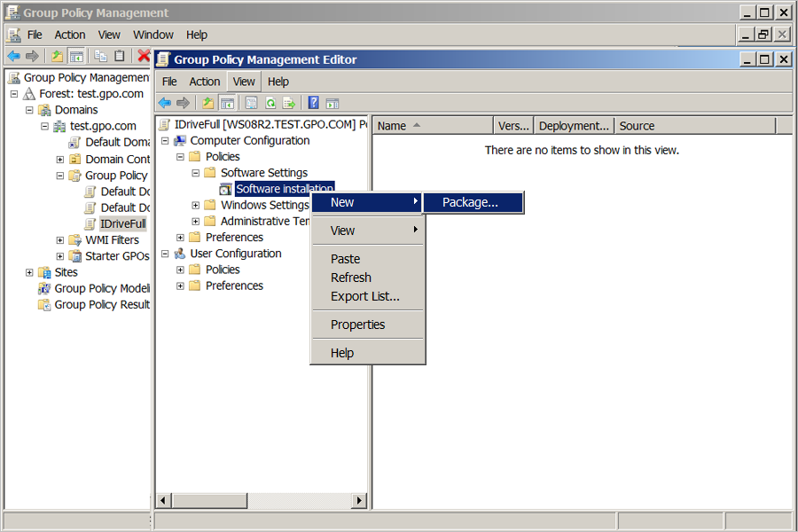Viewport: 798px width, 532px height.
Task: Click Show/Hide Action Pane icon in Editor toolbar
Action: 332,104
